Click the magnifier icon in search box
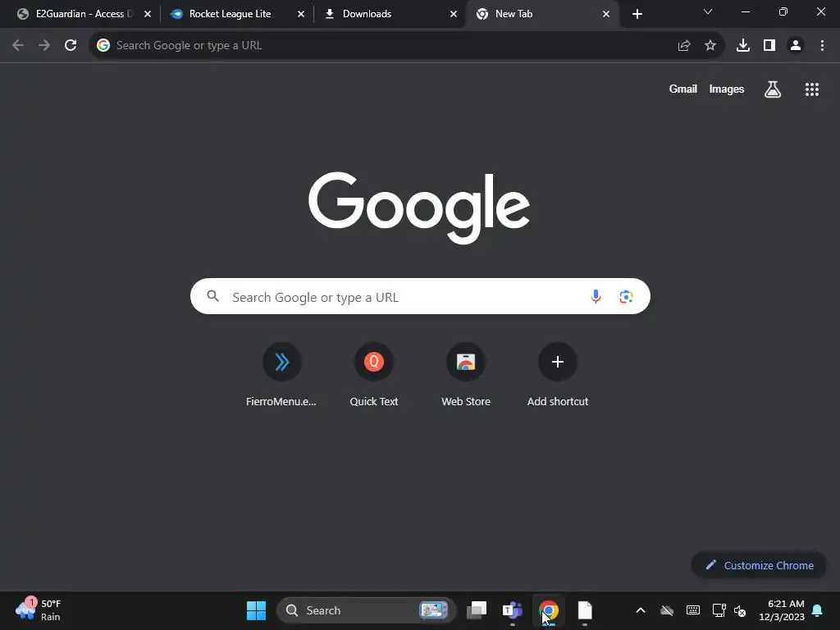Screen dimensions: 840x630 click(x=213, y=295)
